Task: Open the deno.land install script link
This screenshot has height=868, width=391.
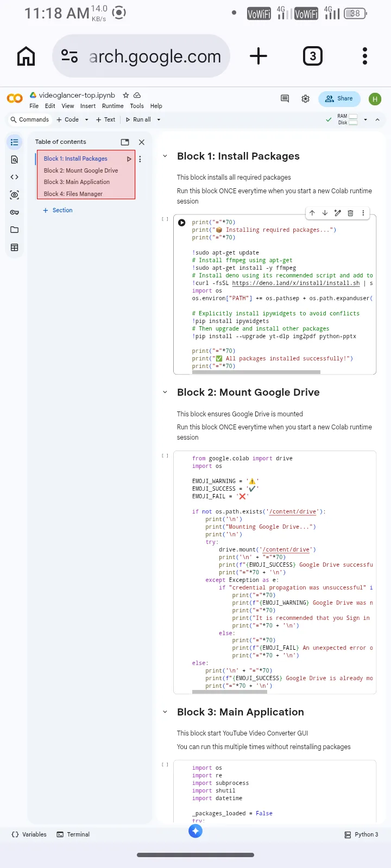Action: point(296,283)
